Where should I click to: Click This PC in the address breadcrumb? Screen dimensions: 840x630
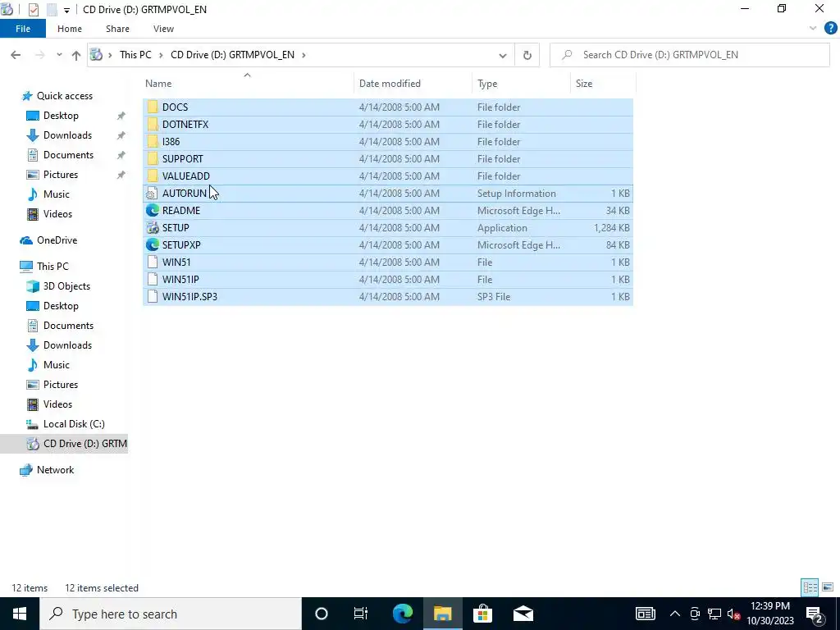click(135, 55)
